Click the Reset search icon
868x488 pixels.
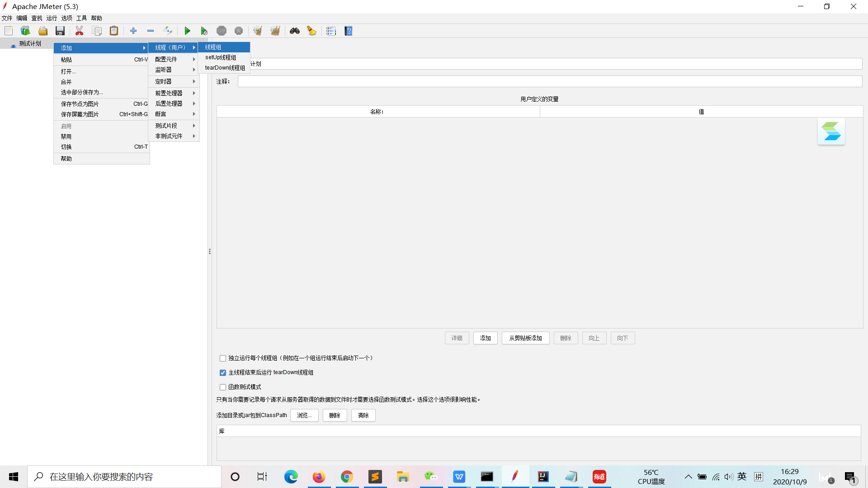tap(312, 31)
